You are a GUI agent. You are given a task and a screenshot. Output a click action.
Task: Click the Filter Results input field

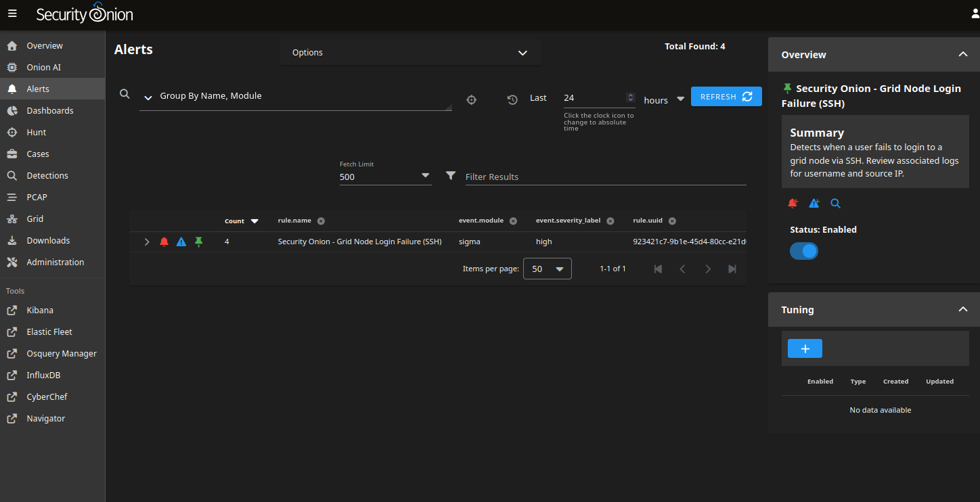tap(605, 177)
